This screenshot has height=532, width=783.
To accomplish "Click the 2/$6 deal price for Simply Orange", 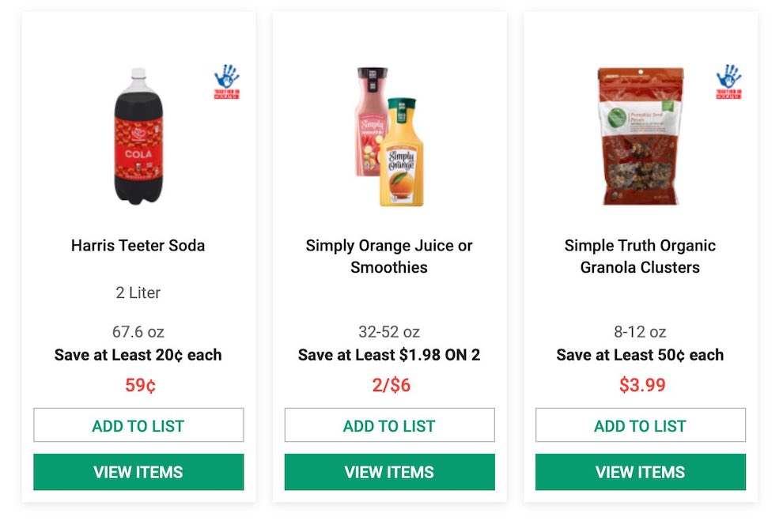I will [389, 385].
